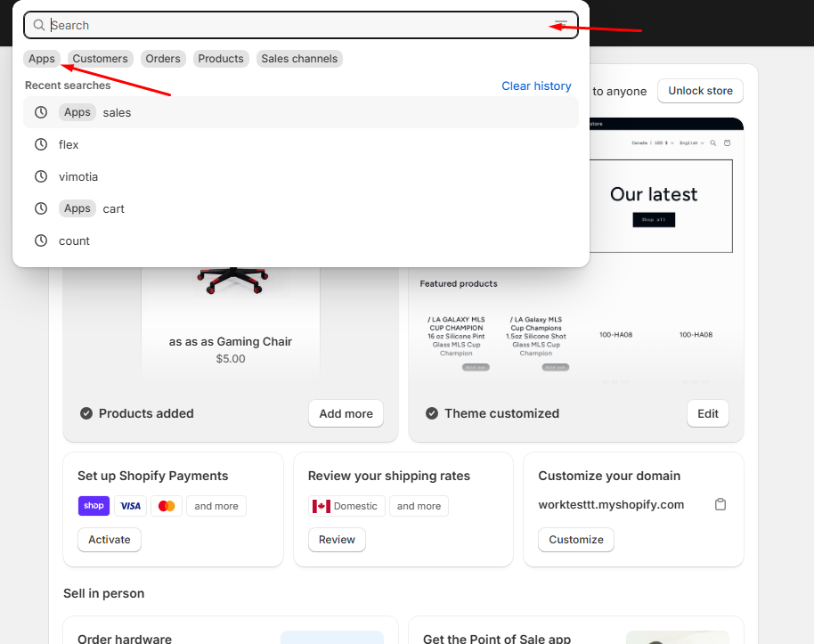The image size is (814, 644).
Task: Click Customize domain button
Action: [x=576, y=540]
